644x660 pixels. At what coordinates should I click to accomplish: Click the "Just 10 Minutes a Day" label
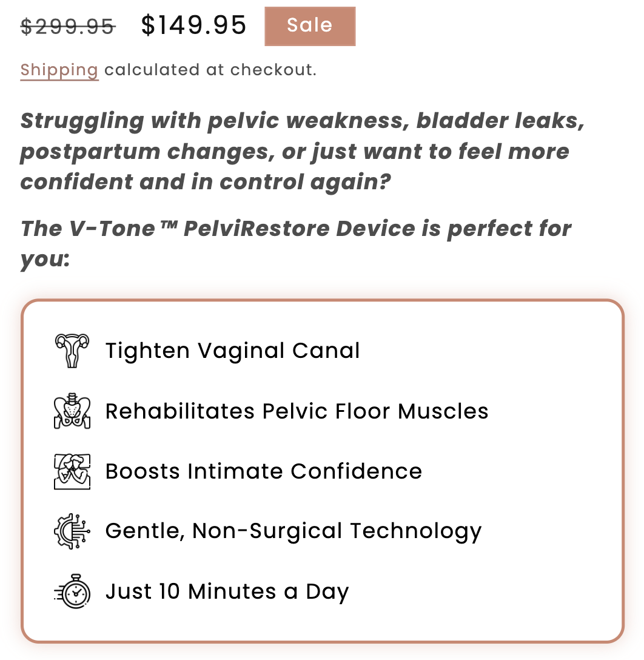[227, 591]
